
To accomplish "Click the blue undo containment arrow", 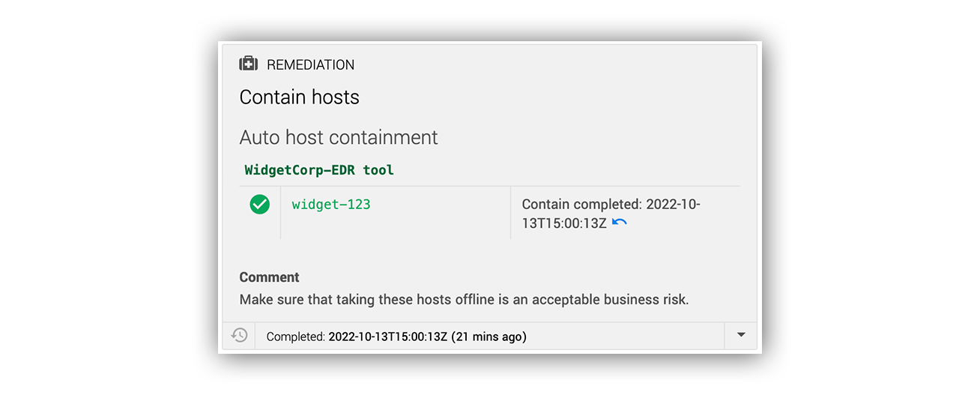I will pos(620,223).
